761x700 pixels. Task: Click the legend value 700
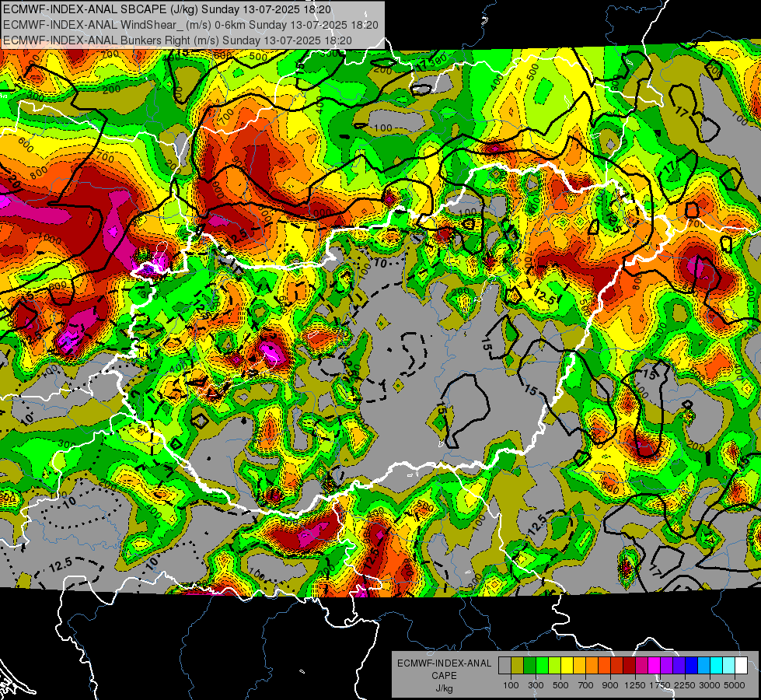coord(586,685)
